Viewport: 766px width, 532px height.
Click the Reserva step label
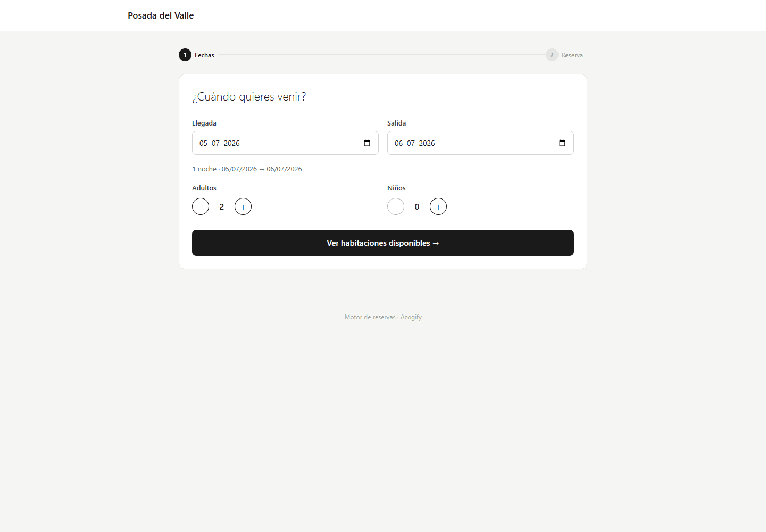pyautogui.click(x=572, y=55)
